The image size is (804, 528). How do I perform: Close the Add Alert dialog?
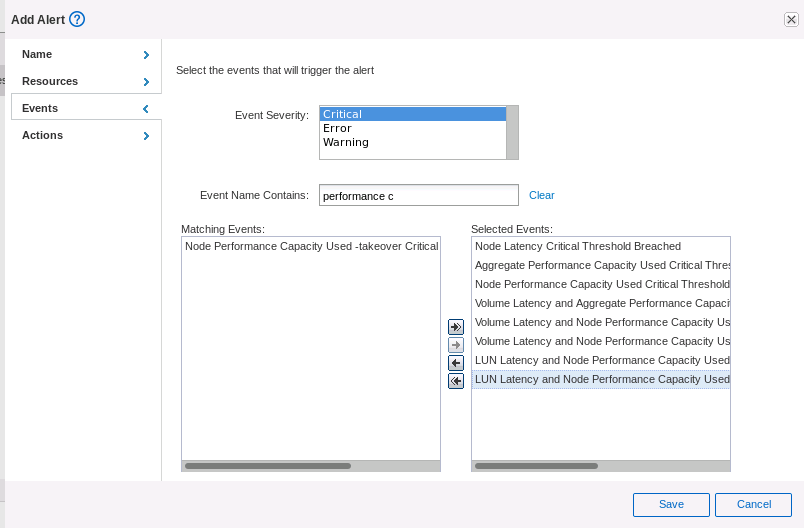coord(791,19)
